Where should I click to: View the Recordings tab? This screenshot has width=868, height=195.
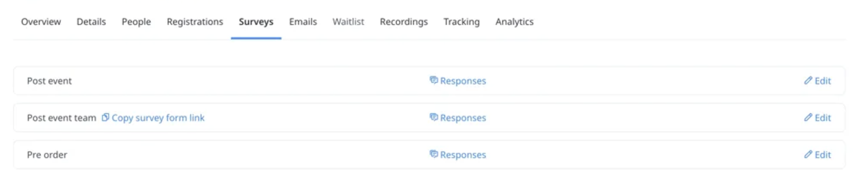[x=404, y=22]
